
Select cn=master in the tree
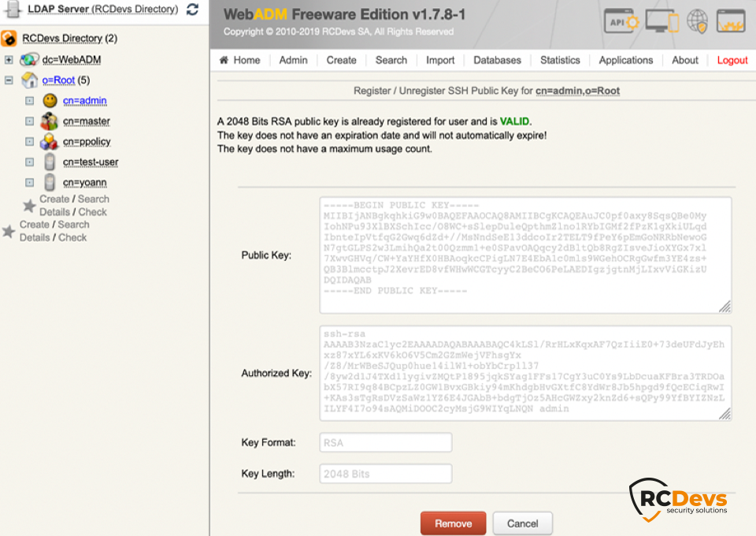[x=87, y=121]
